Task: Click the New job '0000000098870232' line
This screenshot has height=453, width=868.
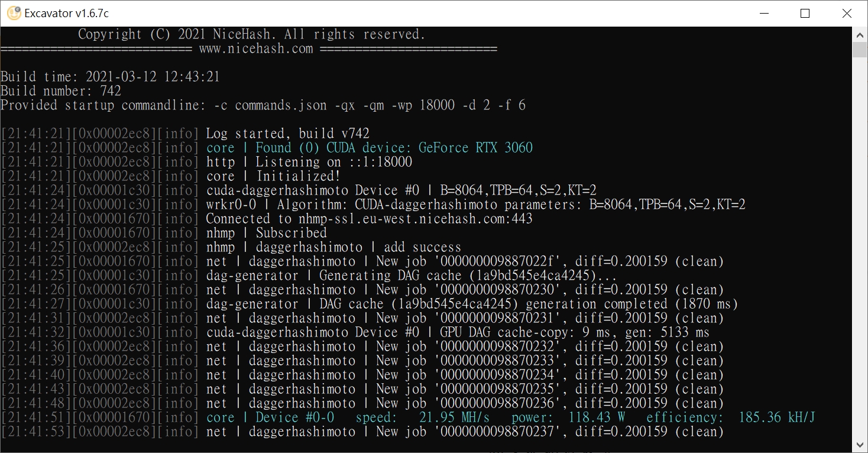Action: point(362,347)
